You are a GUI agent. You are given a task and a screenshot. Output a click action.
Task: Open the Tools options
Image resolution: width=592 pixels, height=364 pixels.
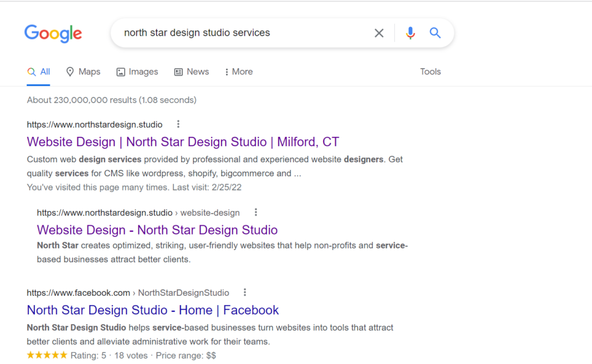tap(430, 72)
